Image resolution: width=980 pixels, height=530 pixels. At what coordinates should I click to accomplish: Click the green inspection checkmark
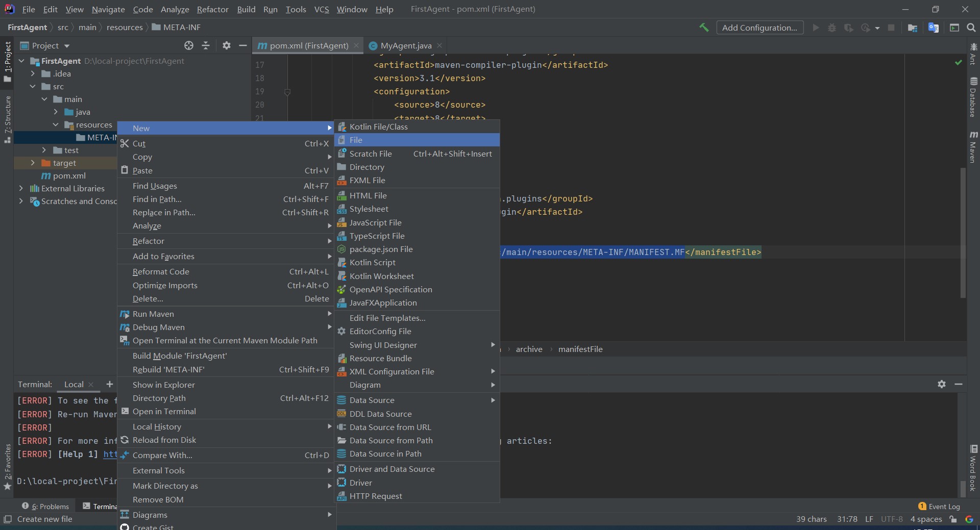pyautogui.click(x=958, y=62)
